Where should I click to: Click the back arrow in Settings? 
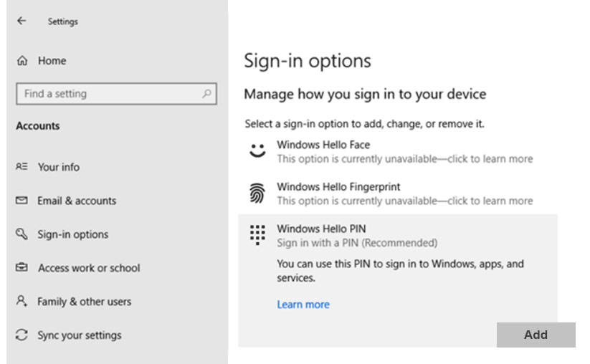point(22,21)
